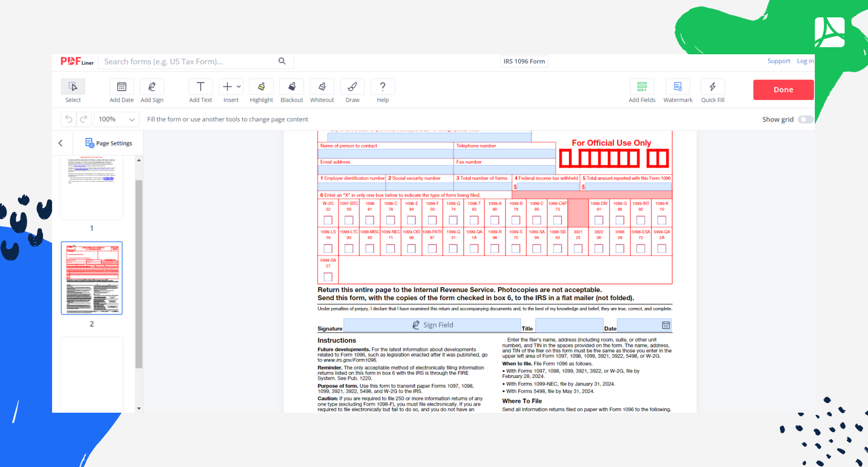Screen dimensions: 868x467
Task: Open Page Settings
Action: (108, 143)
